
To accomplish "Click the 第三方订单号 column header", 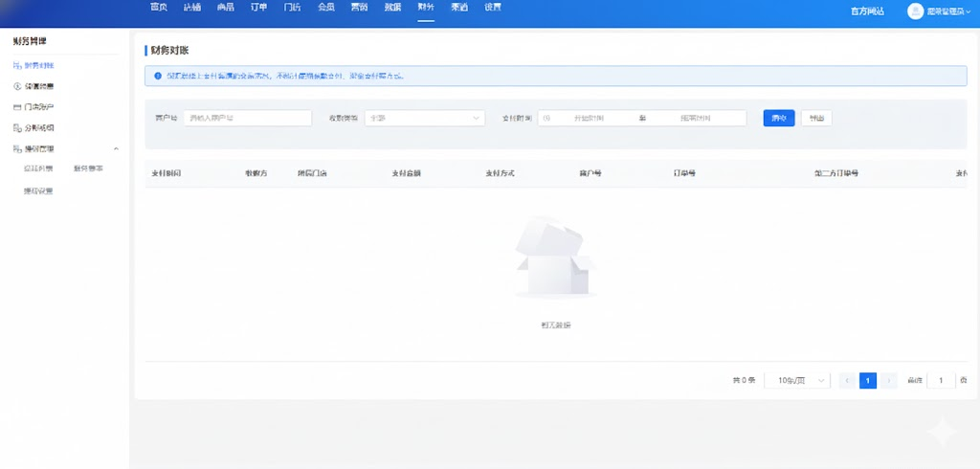I will pos(836,173).
